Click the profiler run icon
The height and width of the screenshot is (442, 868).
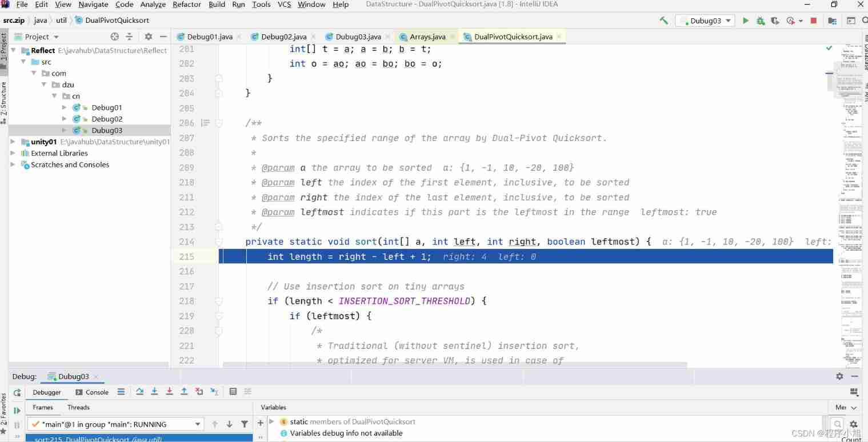(x=791, y=21)
